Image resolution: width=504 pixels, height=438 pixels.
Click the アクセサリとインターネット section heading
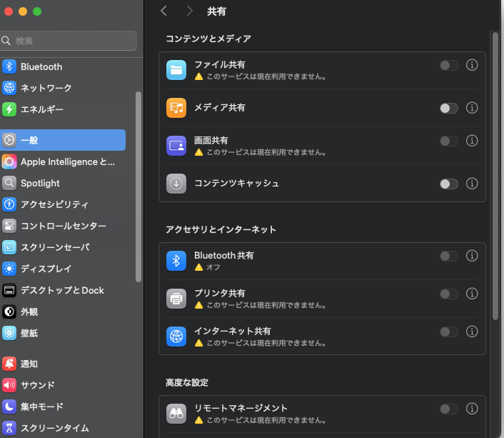(x=221, y=229)
